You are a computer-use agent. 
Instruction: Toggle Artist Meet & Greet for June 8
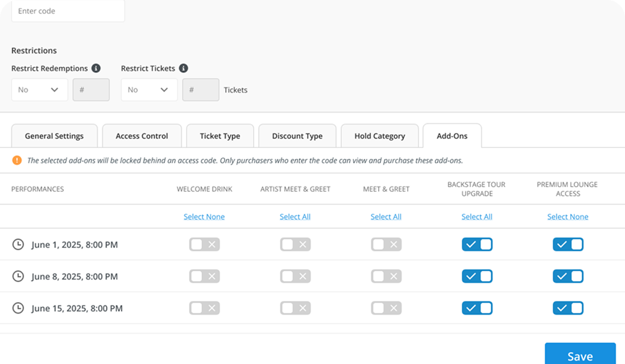pos(295,276)
